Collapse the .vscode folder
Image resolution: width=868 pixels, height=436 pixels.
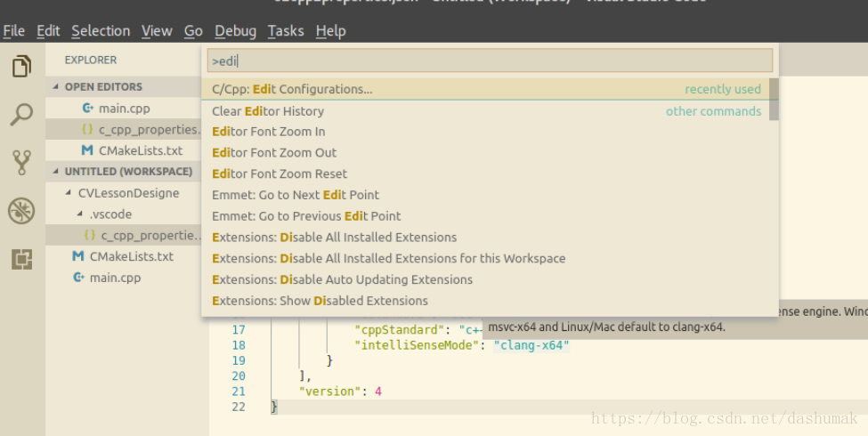pos(80,214)
